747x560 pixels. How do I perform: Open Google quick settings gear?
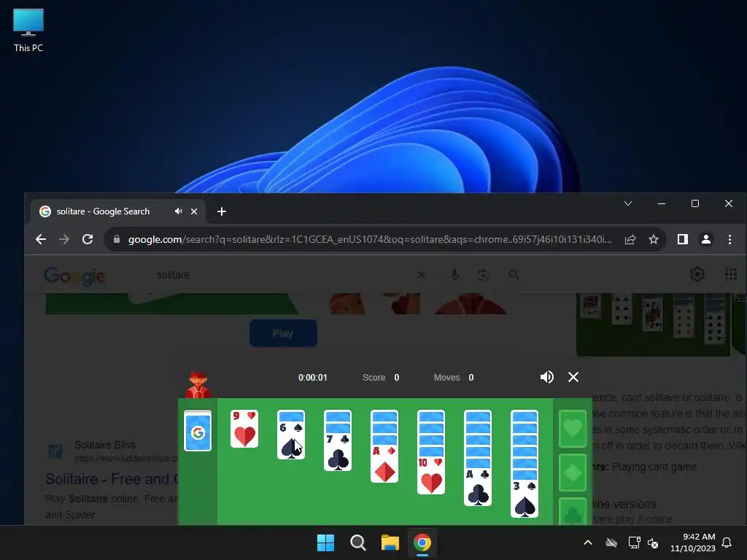(x=697, y=274)
